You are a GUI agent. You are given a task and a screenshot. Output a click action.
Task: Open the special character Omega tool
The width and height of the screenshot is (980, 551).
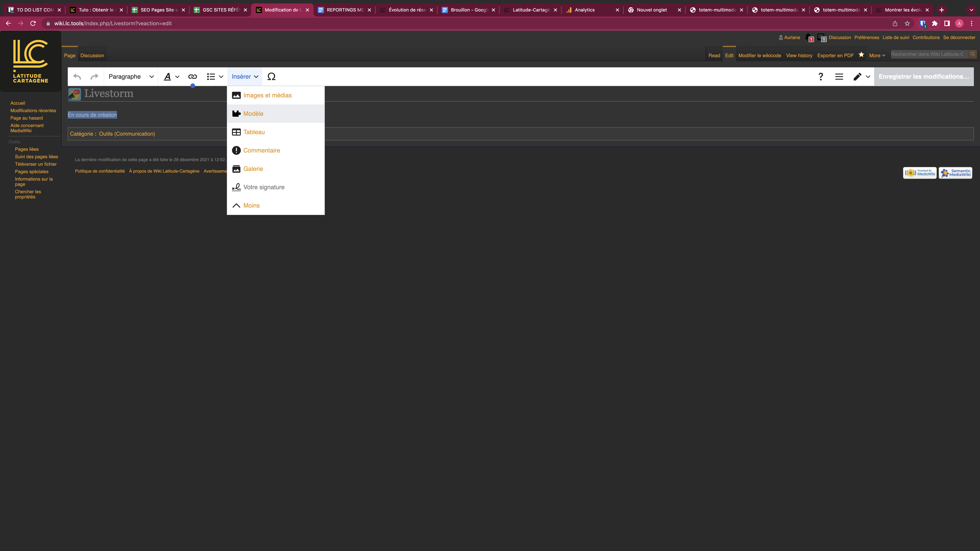pyautogui.click(x=271, y=77)
